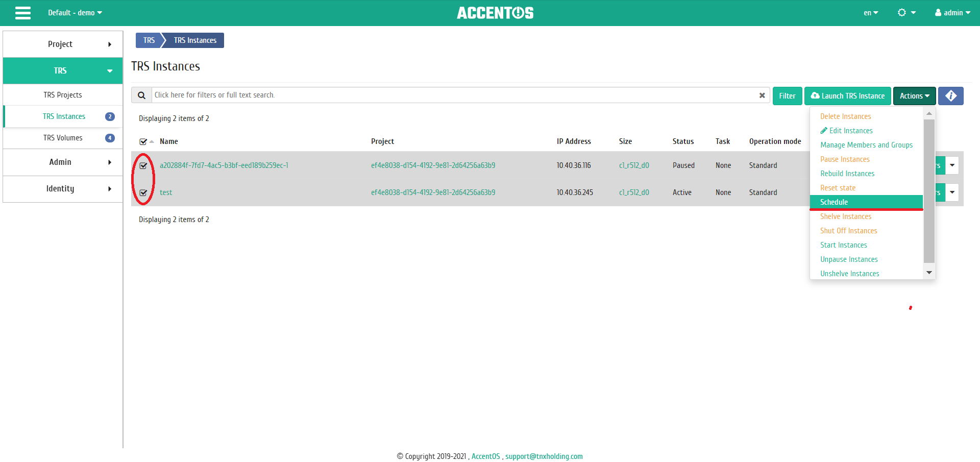Viewport: 980px width, 462px height.
Task: Click the Actions menu scrollbar thumb
Action: coord(929,191)
